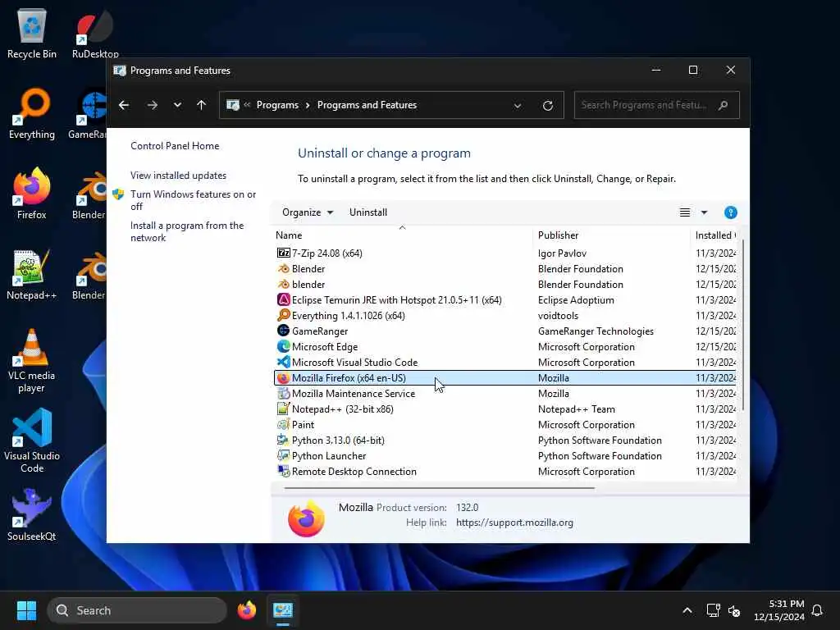Expand the More view options arrow

coord(704,212)
